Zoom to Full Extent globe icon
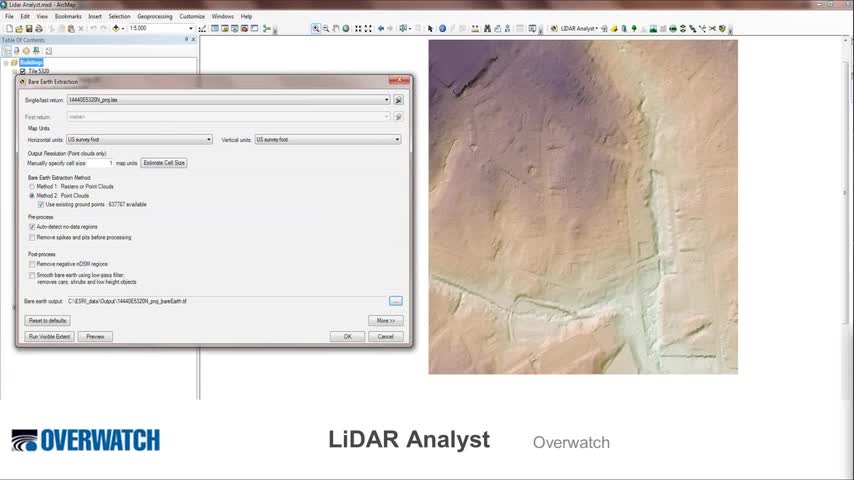Screen dimensions: 854x480 pos(346,28)
